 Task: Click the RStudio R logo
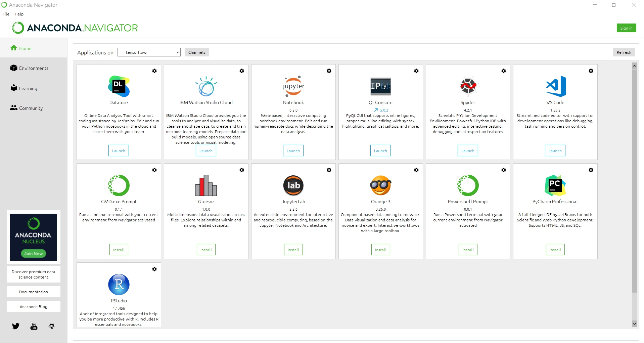(119, 285)
